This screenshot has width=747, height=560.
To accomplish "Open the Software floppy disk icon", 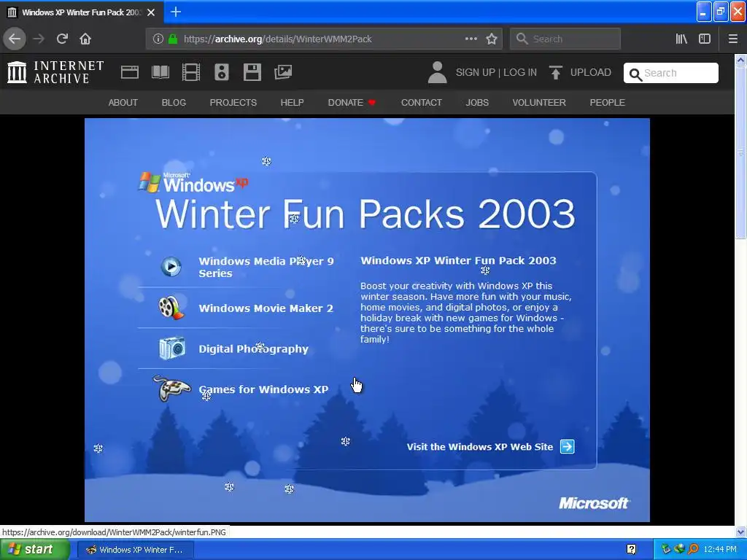I will 252,72.
